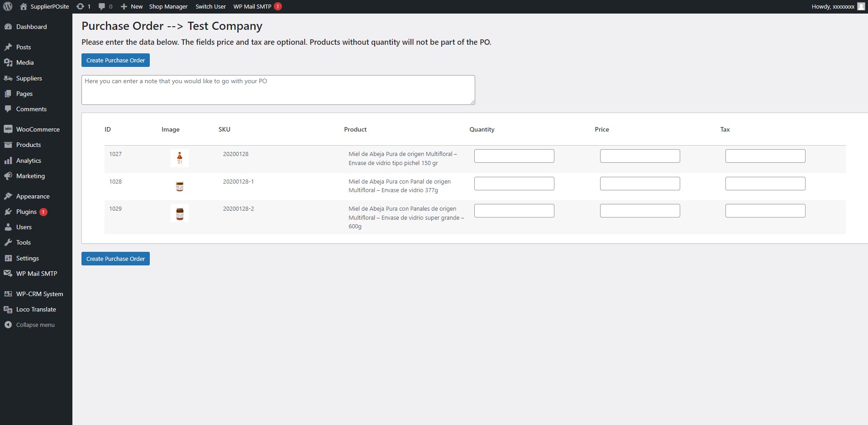This screenshot has width=868, height=425.
Task: Click the Users person icon
Action: 8,227
